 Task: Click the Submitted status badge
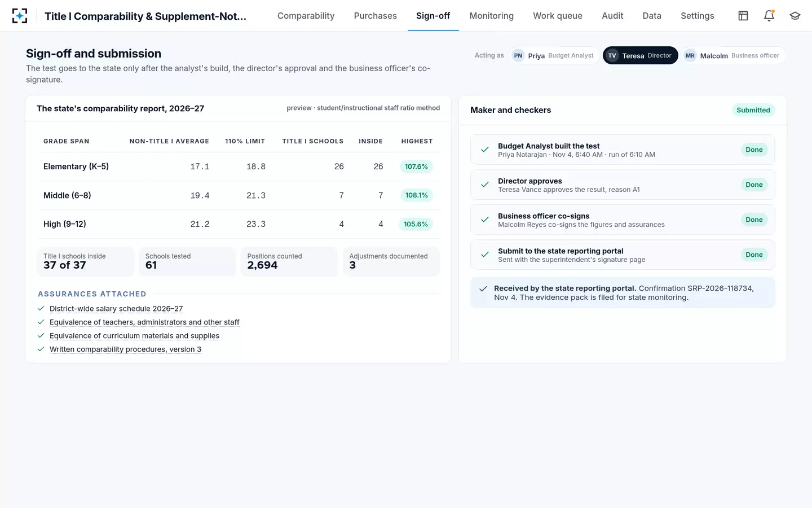[x=753, y=110]
